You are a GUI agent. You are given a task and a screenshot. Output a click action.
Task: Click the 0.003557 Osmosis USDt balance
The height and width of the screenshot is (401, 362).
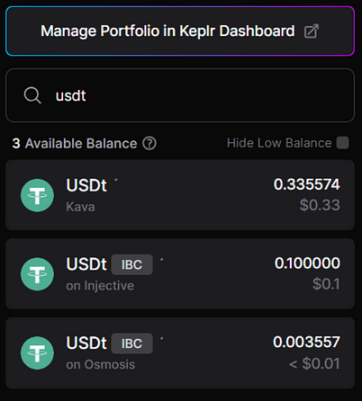(307, 342)
